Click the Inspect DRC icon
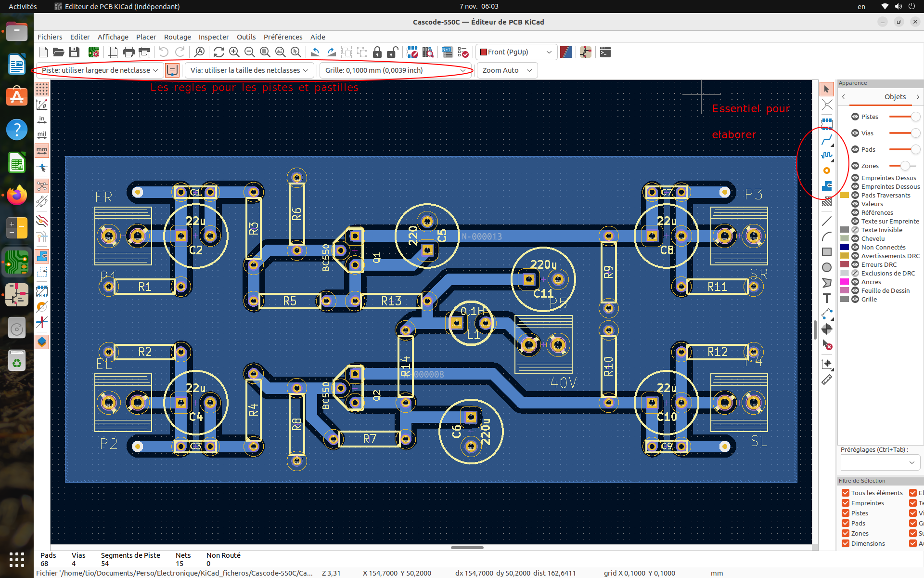Image resolution: width=924 pixels, height=578 pixels. tap(463, 52)
